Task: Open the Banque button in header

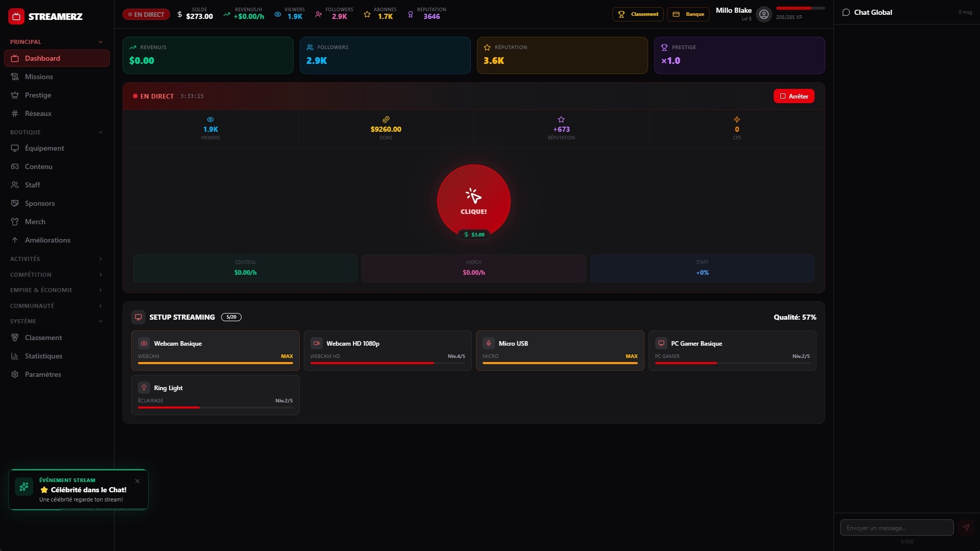Action: (x=688, y=14)
